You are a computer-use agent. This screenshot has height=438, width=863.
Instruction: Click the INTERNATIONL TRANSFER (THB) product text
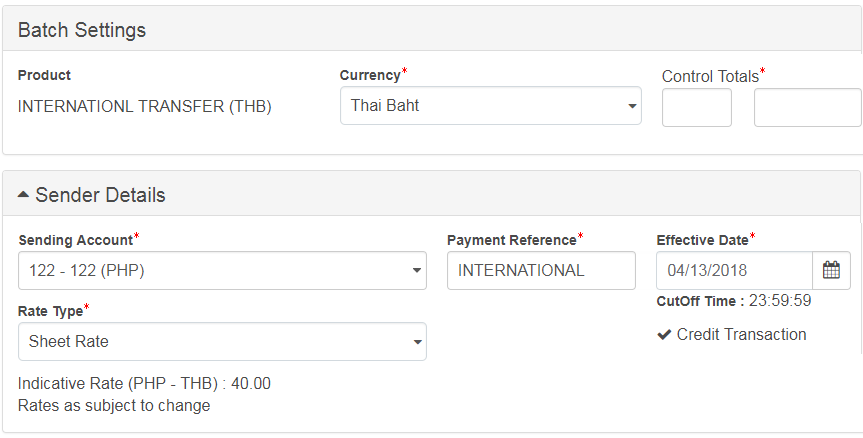tap(144, 106)
